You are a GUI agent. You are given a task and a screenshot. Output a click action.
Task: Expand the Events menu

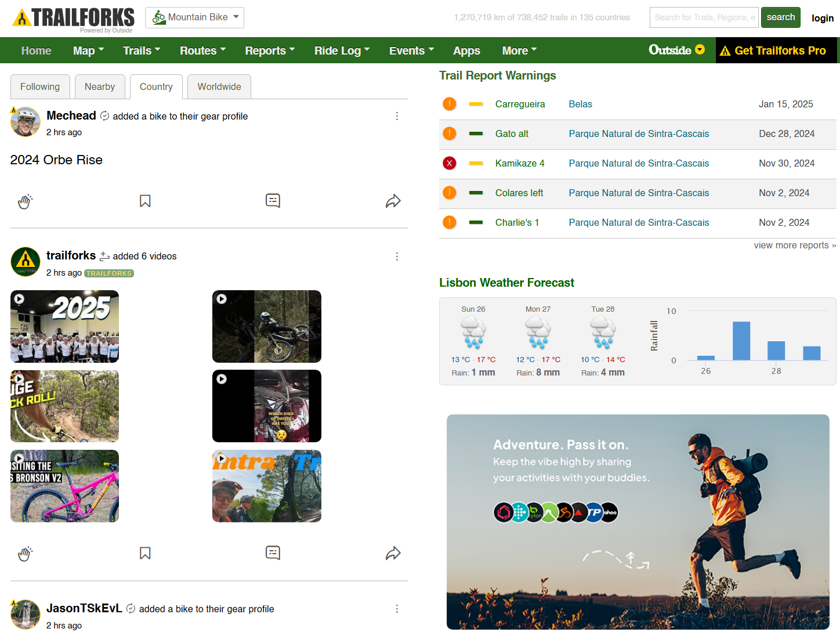(411, 50)
